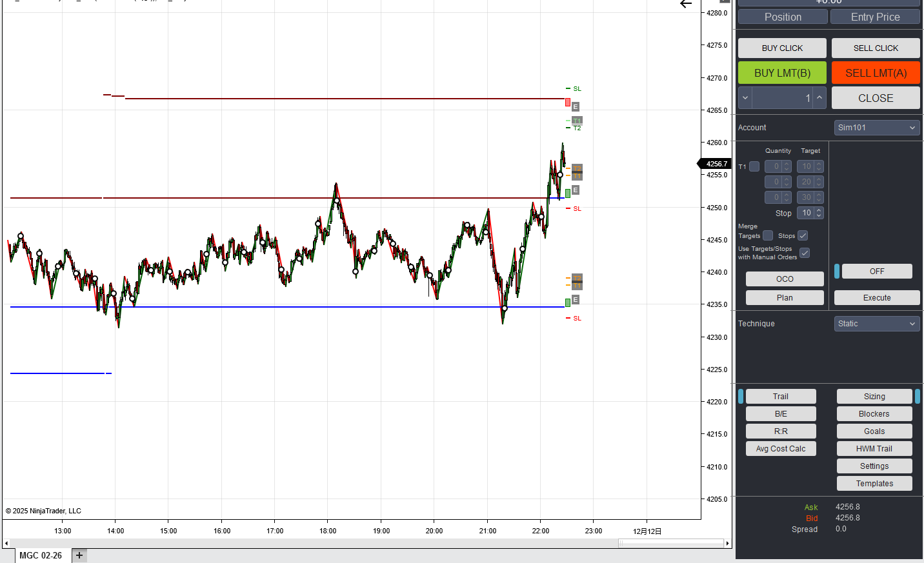Decrease order quantity with the down chevron

745,98
